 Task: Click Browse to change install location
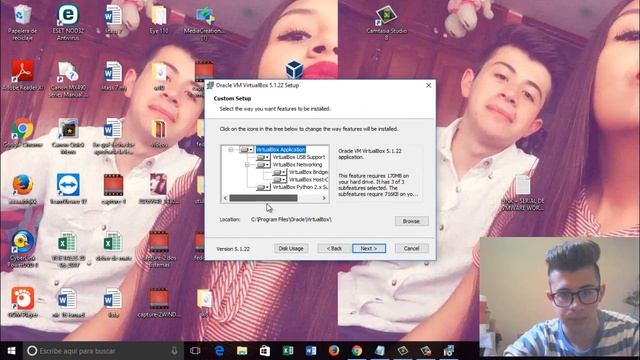[x=411, y=221]
